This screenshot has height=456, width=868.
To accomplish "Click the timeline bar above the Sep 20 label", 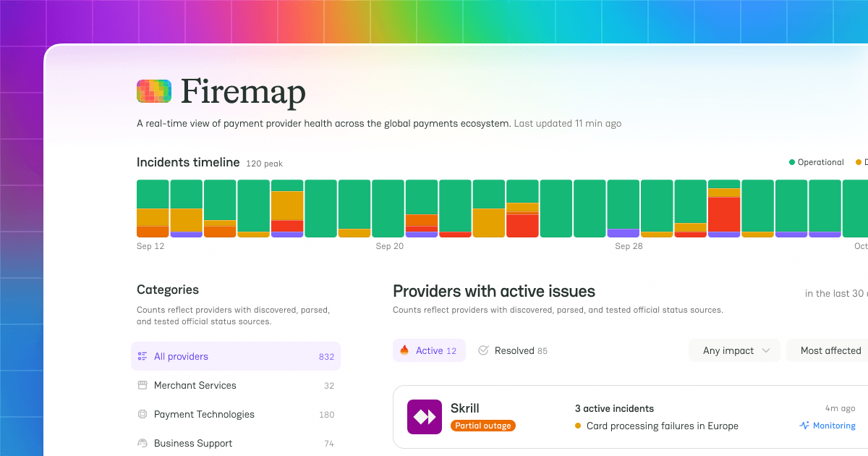I will [388, 208].
